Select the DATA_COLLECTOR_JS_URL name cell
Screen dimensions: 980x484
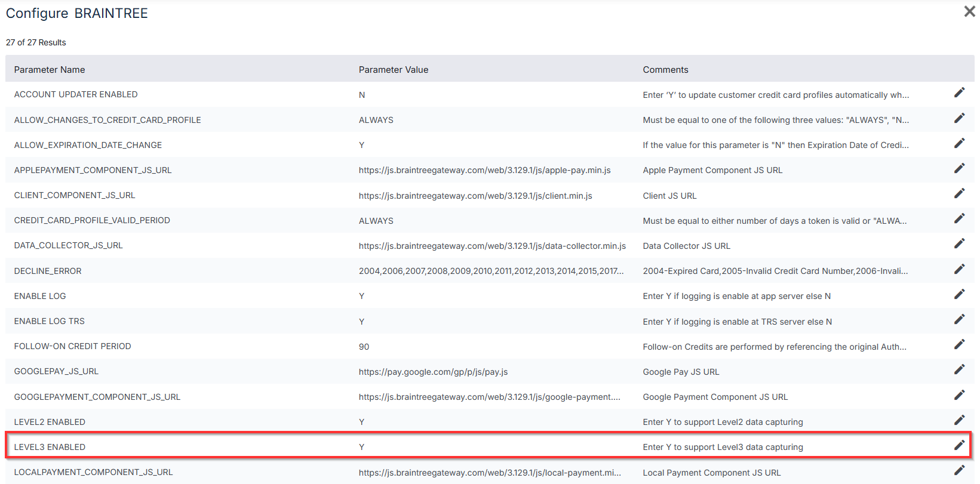[x=69, y=245]
